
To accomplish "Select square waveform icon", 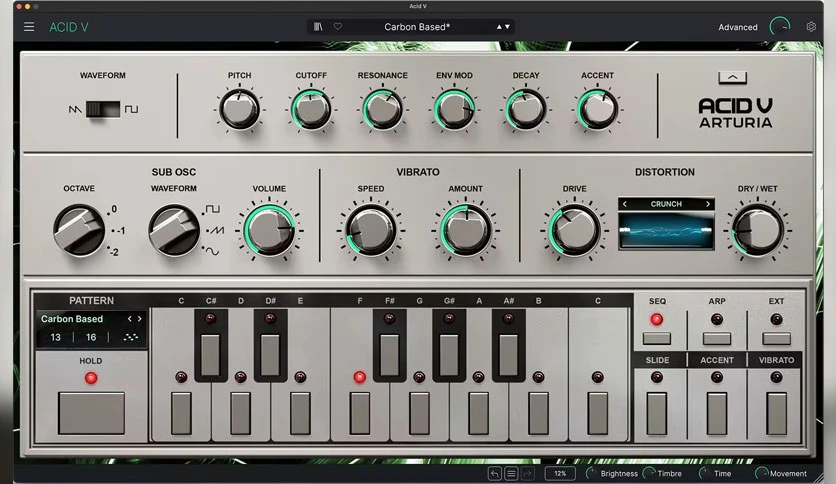I will (131, 109).
